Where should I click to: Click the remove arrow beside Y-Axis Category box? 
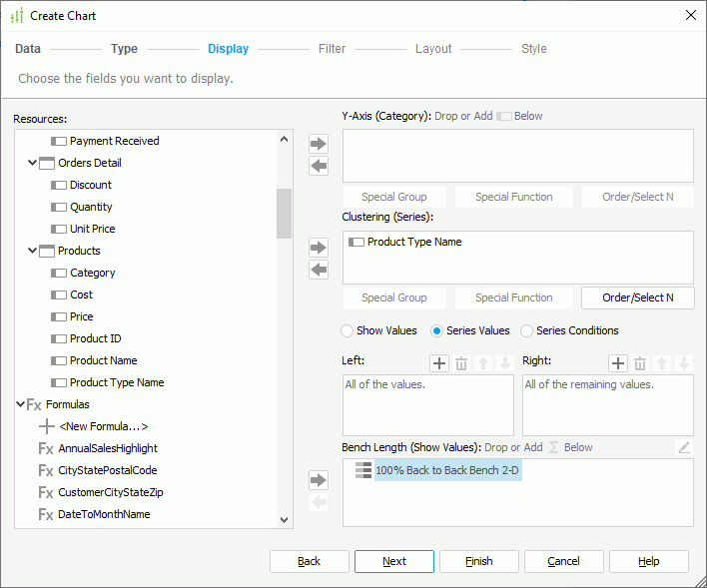[x=319, y=166]
